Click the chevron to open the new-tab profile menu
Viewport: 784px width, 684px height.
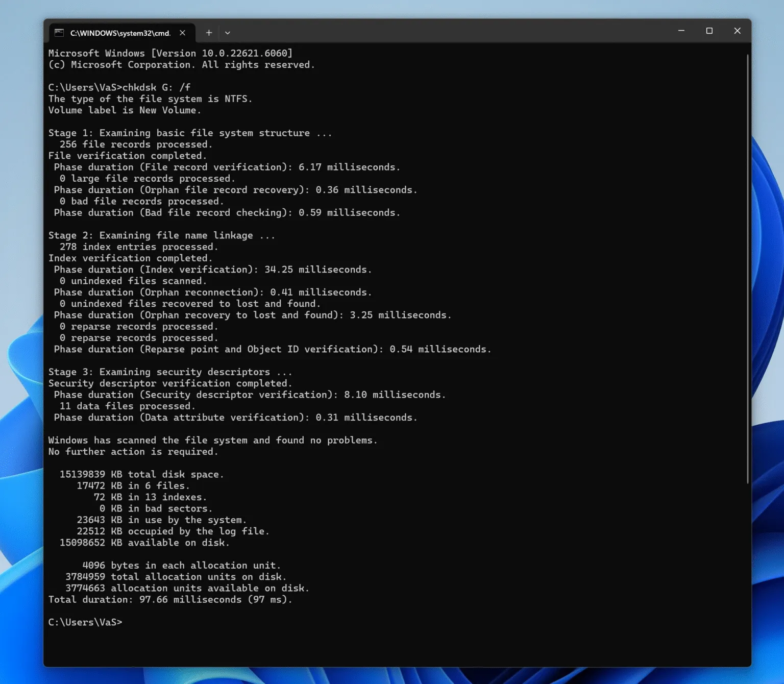(228, 32)
